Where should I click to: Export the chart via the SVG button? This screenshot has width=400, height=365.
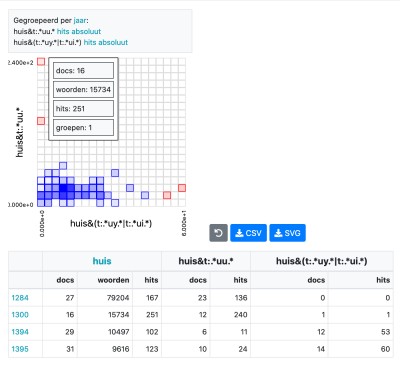(x=287, y=233)
